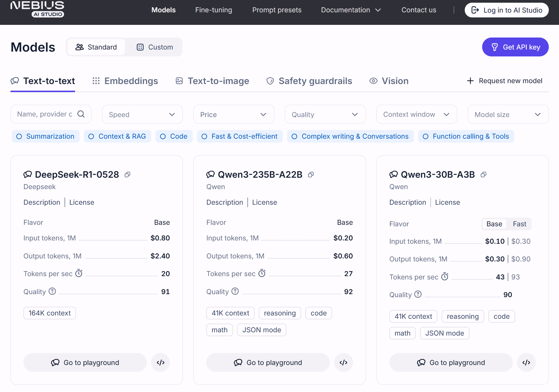
Task: Click JSON mode tag on Qwen3-235B-A22B
Action: point(262,330)
